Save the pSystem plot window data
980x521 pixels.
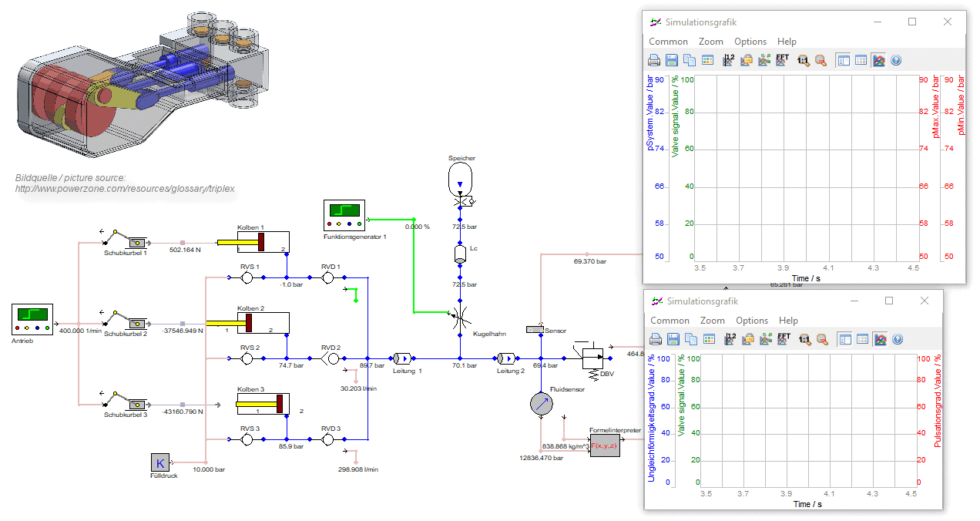(x=672, y=60)
